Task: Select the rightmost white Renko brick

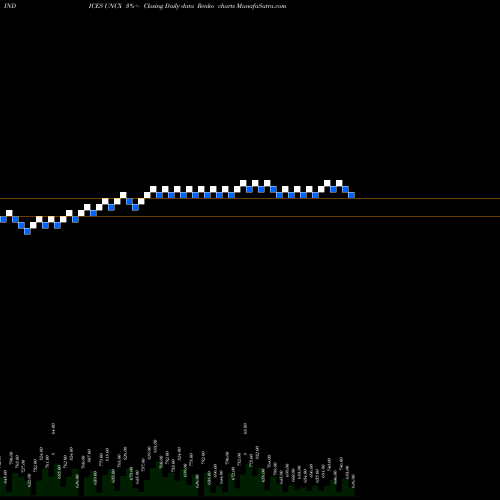Action: click(x=339, y=183)
